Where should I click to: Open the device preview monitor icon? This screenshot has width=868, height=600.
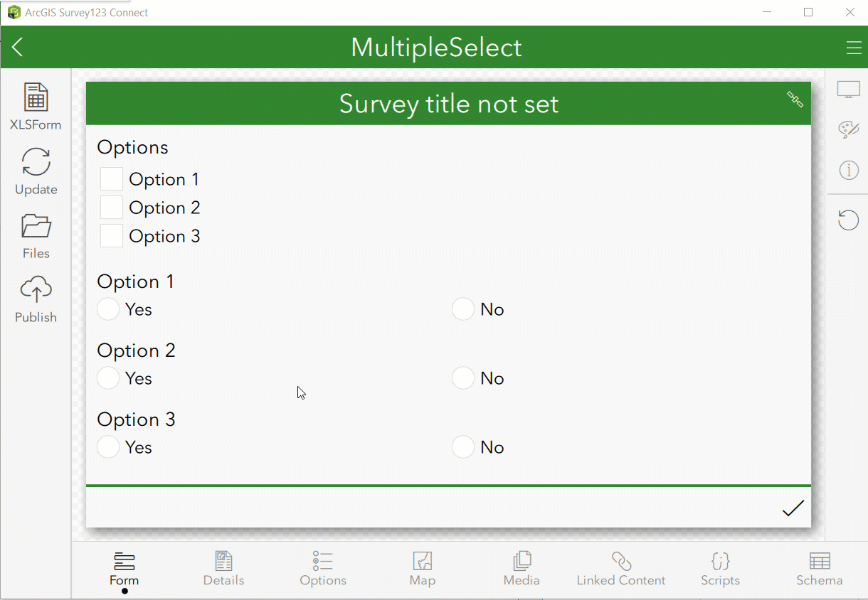pyautogui.click(x=848, y=88)
